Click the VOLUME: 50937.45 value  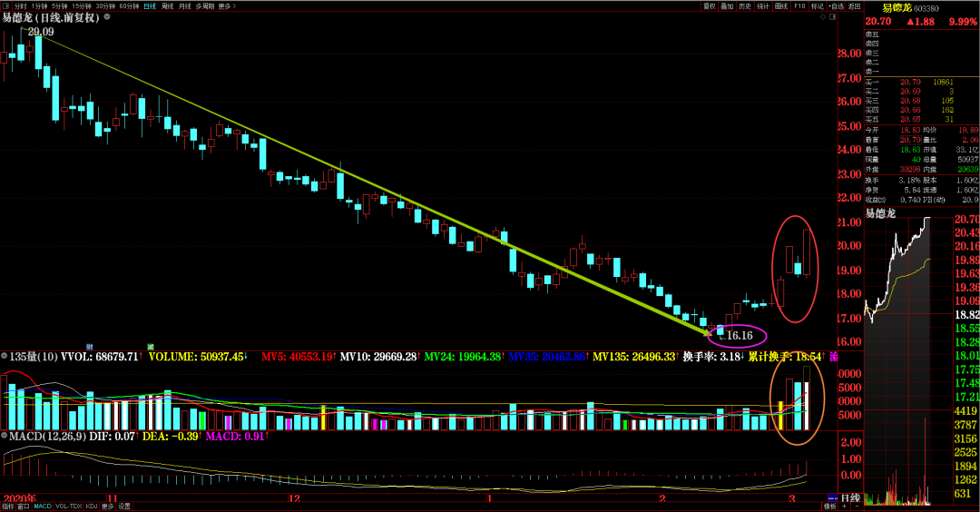198,357
